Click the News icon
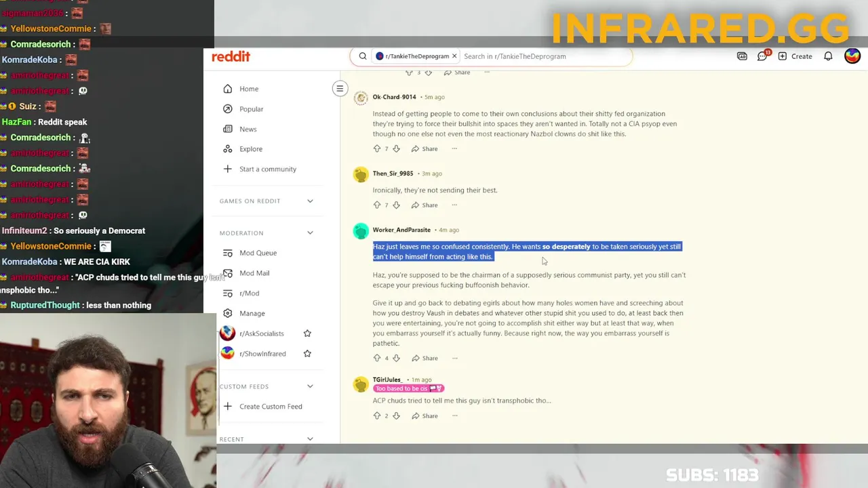Screen dimensions: 868x488 [228, 129]
